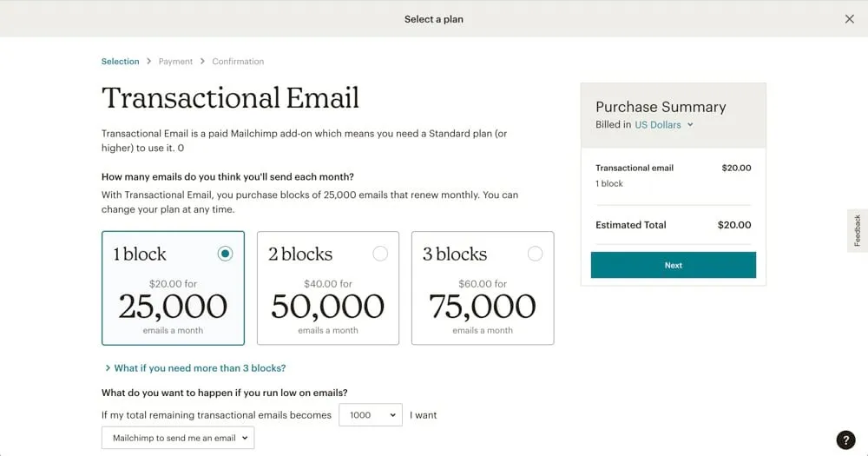868x456 pixels.
Task: Choose the 2 blocks radio option
Action: point(380,254)
